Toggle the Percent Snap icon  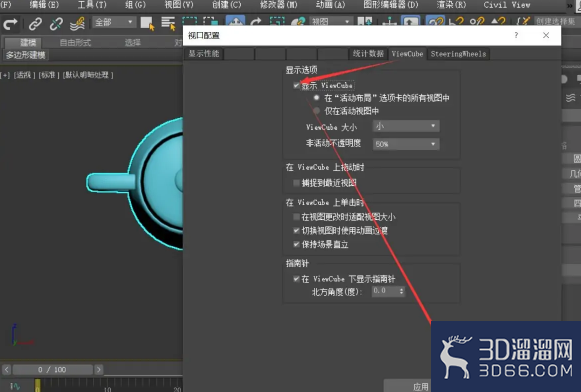[x=477, y=21]
